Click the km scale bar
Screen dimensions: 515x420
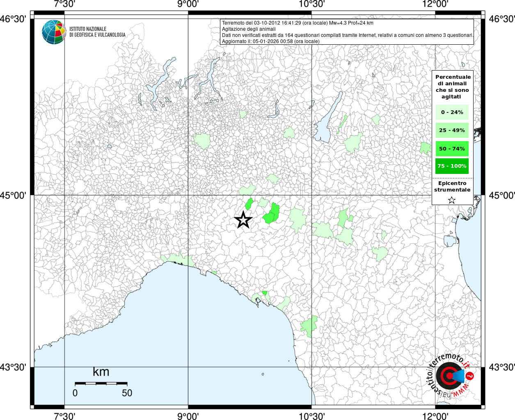click(x=101, y=383)
